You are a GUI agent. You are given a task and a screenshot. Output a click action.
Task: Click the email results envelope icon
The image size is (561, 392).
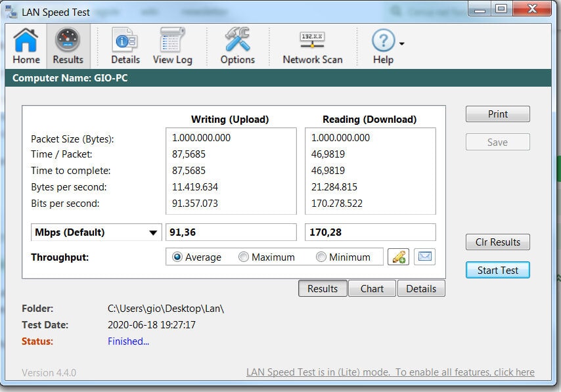[x=424, y=257]
